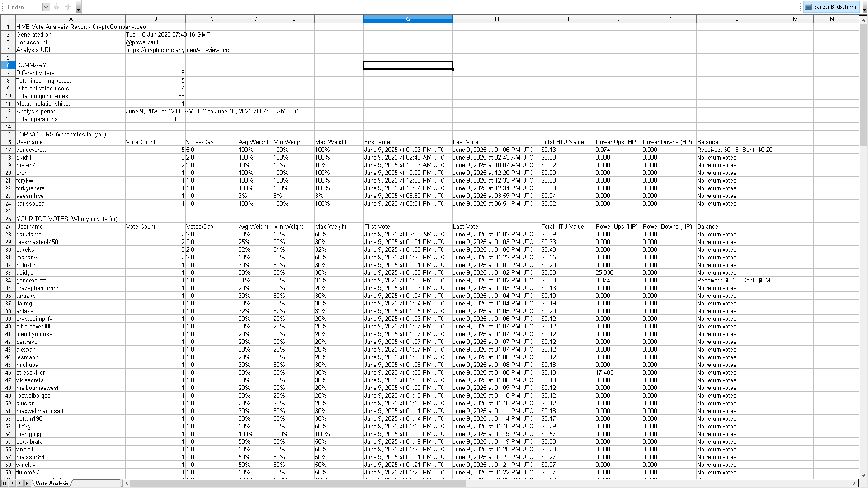This screenshot has width=868, height=488.
Task: Click the 'Total HTU Value' header in row 16
Action: click(x=568, y=142)
